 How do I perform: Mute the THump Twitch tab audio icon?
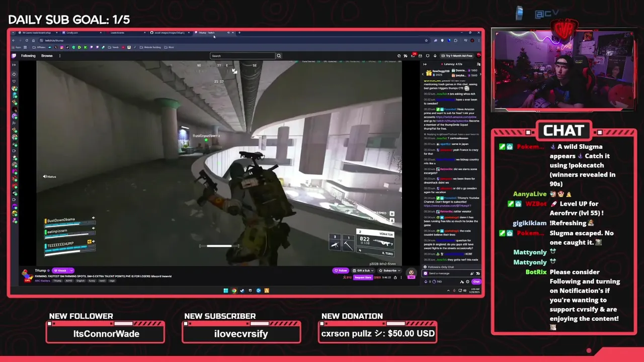pyautogui.click(x=228, y=33)
